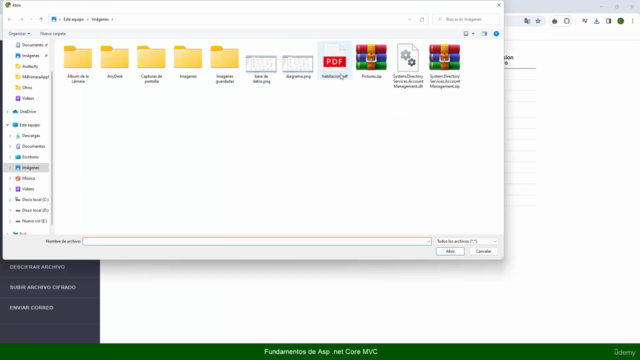The width and height of the screenshot is (640, 360).
Task: Open Chrome's downloads icon
Action: [596, 21]
